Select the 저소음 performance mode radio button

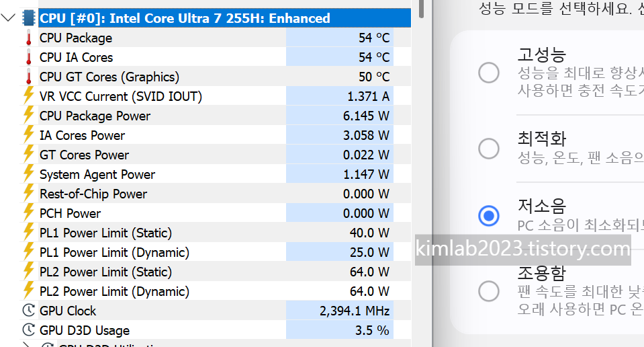point(489,215)
